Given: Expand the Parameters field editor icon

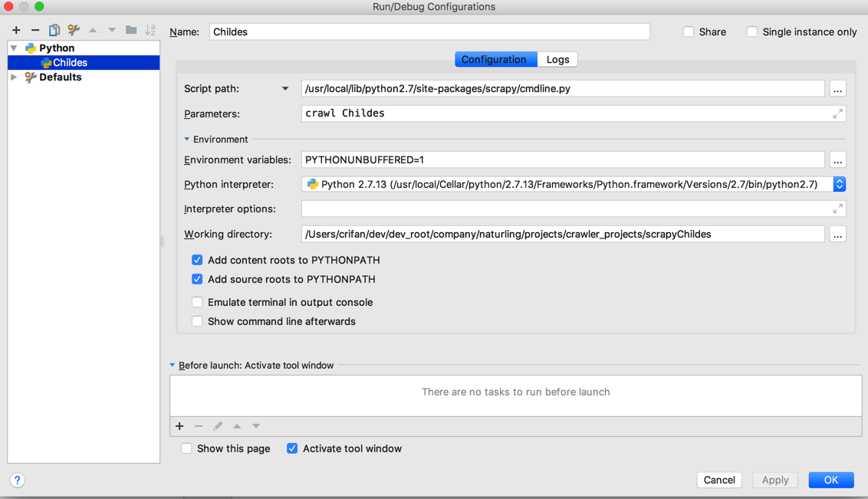Looking at the screenshot, I should click(x=837, y=113).
